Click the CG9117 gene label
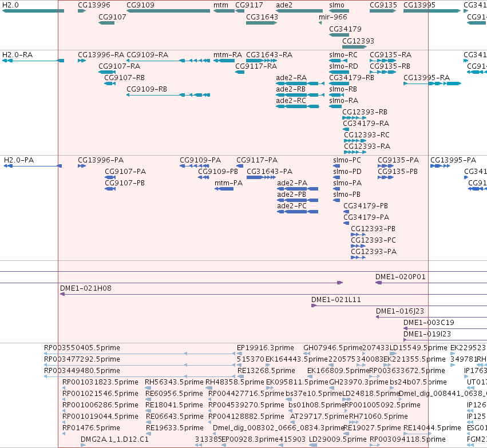487x448 pixels. [249, 5]
